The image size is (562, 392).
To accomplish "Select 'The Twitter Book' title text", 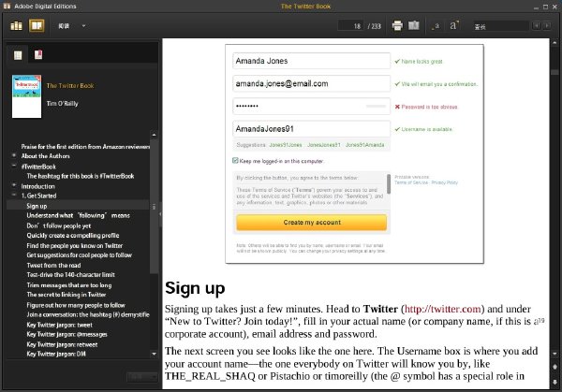I will [x=70, y=85].
